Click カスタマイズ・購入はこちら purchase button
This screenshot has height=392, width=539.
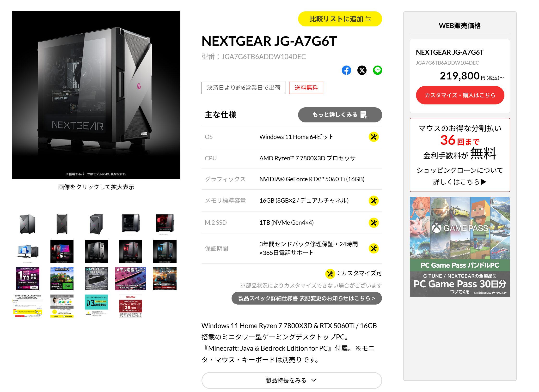[460, 95]
